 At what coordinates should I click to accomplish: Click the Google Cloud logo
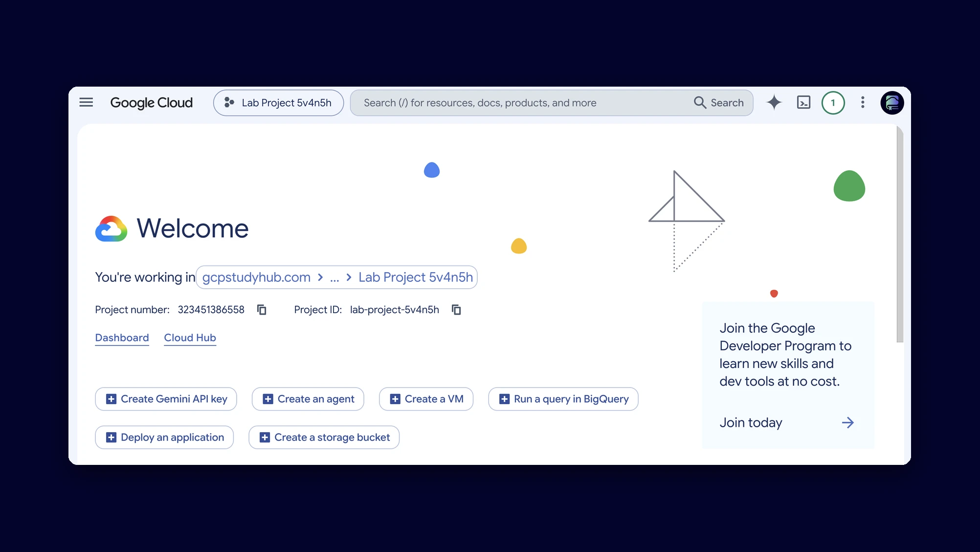[x=152, y=103]
